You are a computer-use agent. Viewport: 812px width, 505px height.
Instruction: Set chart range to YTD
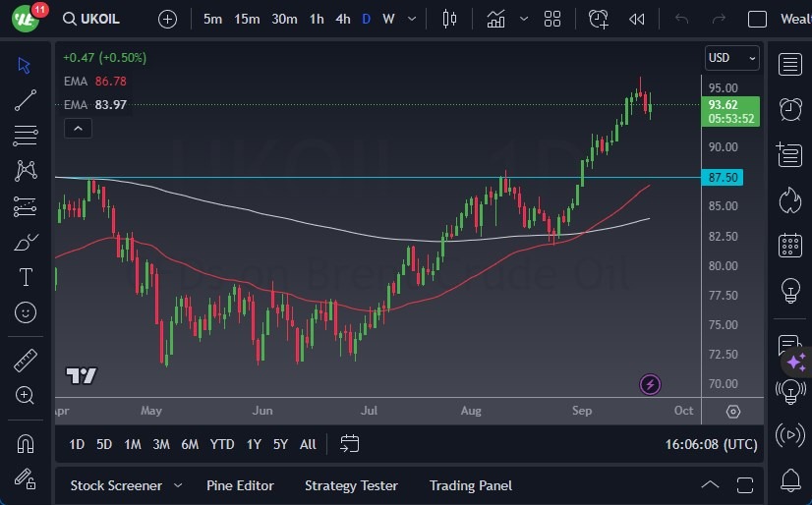pyautogui.click(x=222, y=444)
